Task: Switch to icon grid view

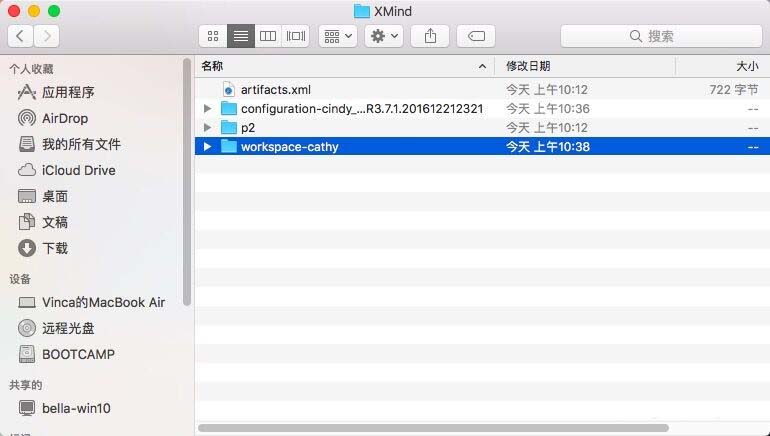Action: 213,36
